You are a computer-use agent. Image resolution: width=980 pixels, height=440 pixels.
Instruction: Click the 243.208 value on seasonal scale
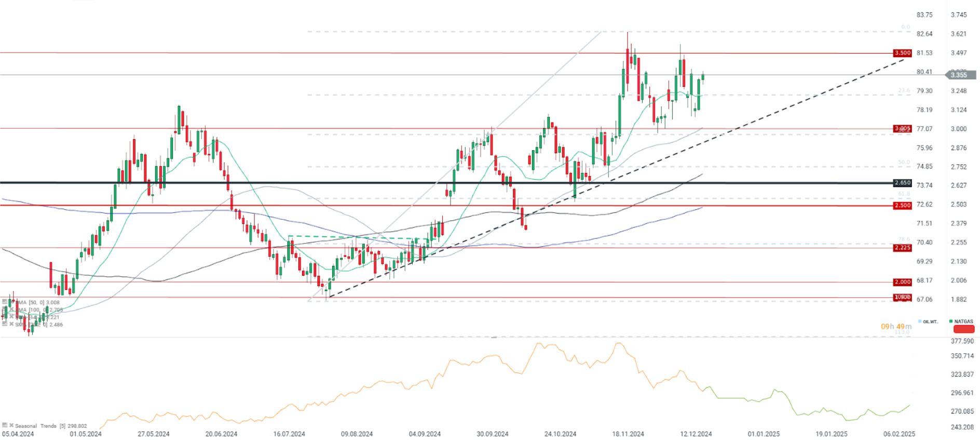pyautogui.click(x=962, y=427)
